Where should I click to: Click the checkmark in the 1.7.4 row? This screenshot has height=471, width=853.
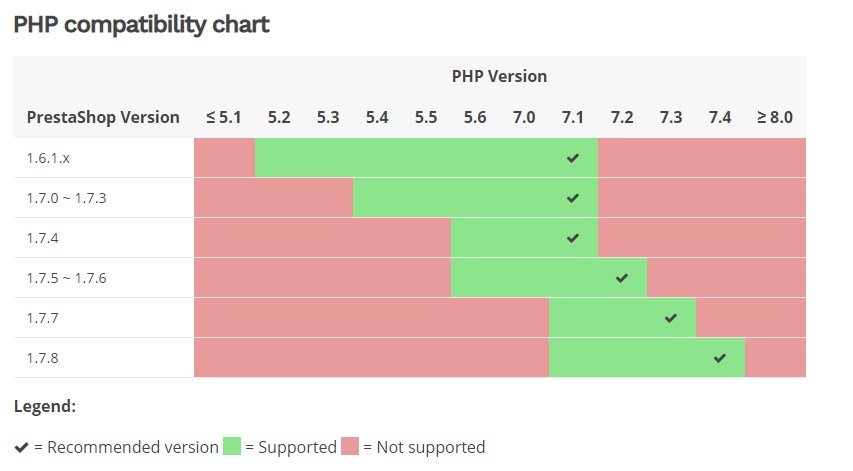572,238
